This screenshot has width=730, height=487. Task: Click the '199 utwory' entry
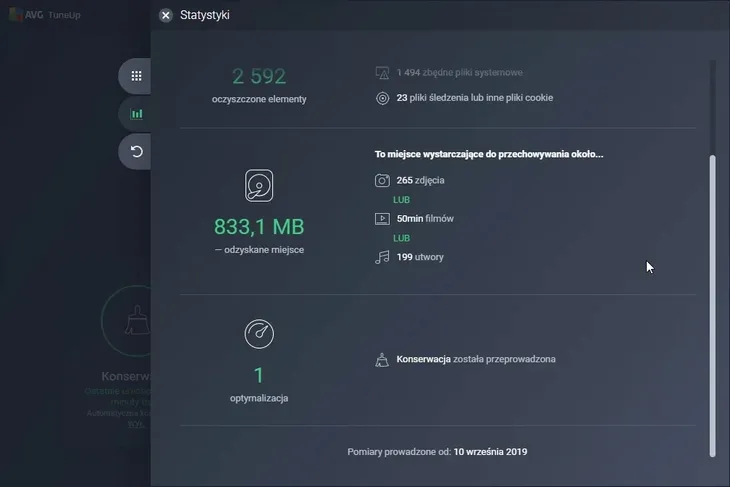[x=420, y=257]
